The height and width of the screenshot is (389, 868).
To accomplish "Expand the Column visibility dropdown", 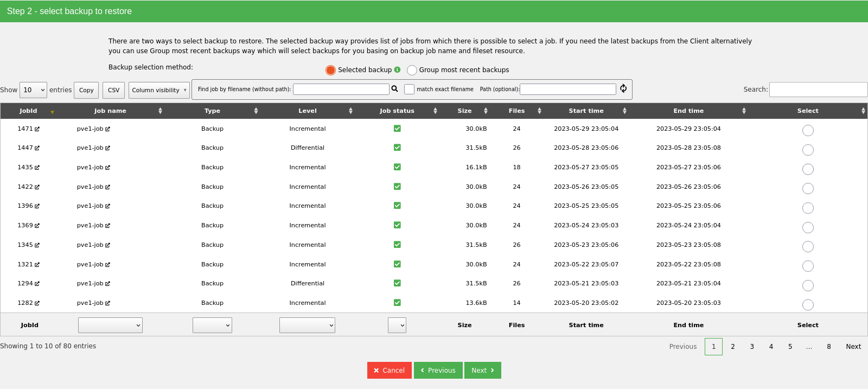I will tap(159, 90).
